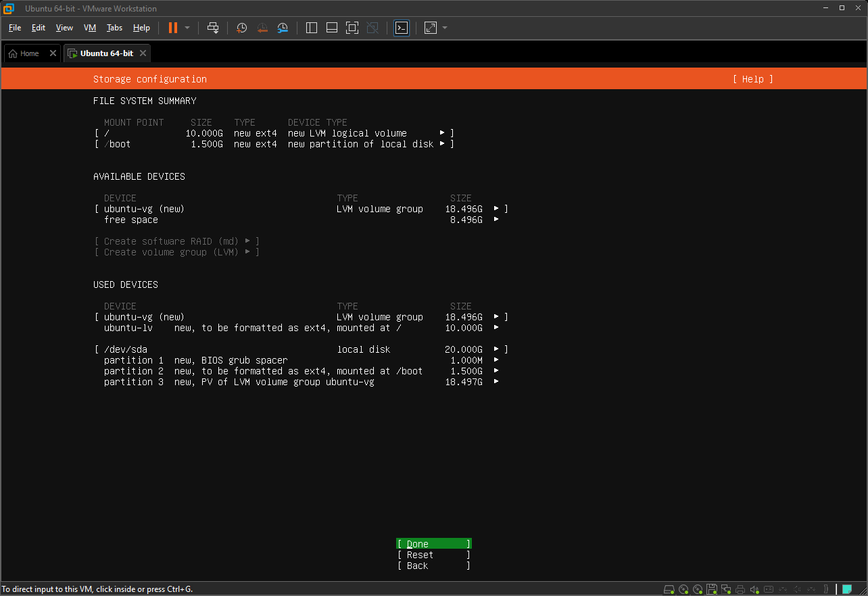
Task: Open the VM menu
Action: [90, 28]
